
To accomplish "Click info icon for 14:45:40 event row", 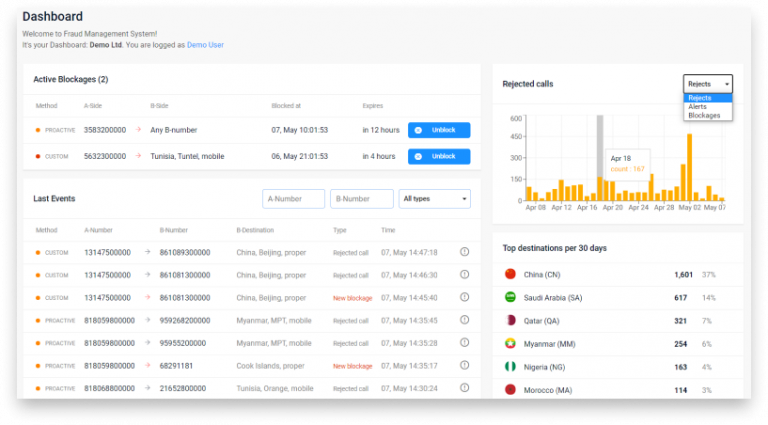I will coord(464,298).
